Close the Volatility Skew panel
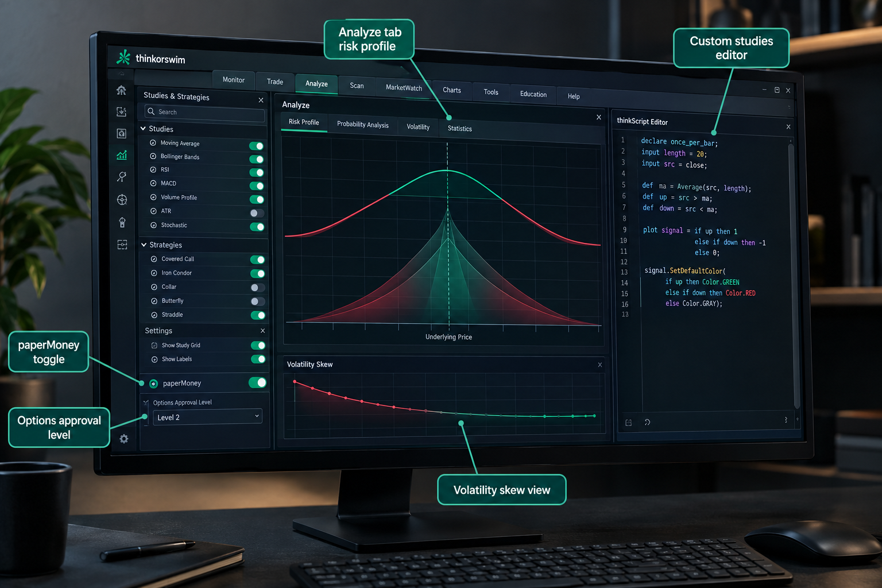The image size is (882, 588). [x=600, y=365]
